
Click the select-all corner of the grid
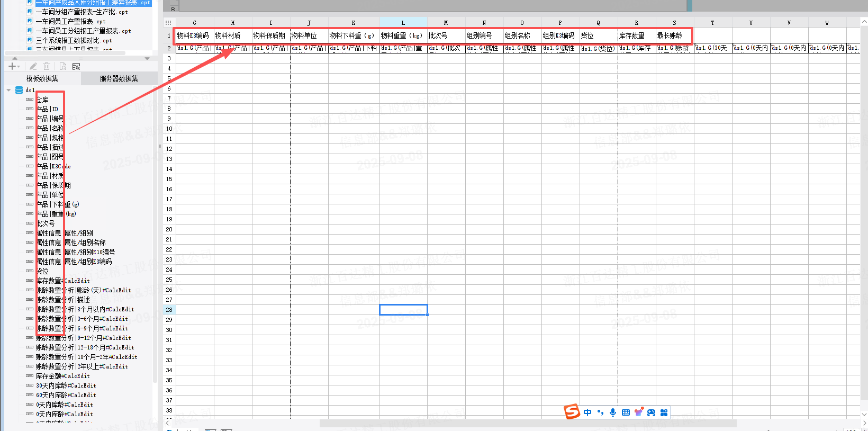coord(168,23)
